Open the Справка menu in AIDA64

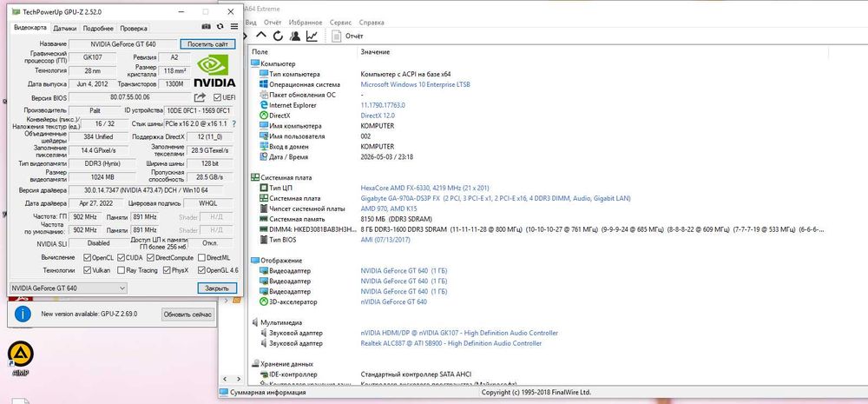point(372,23)
